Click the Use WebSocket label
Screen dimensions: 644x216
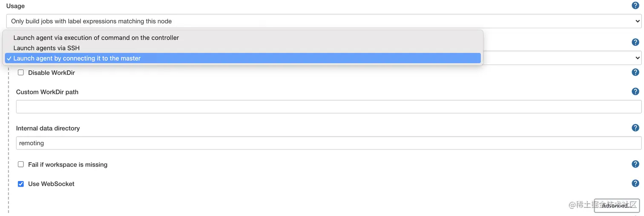tap(51, 184)
